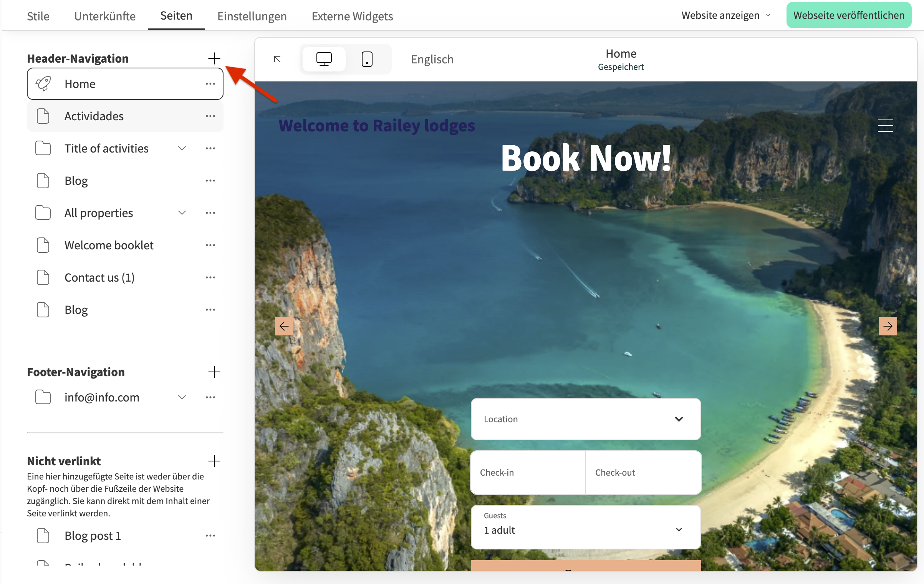Go to next slide with right arrow

[x=888, y=326]
